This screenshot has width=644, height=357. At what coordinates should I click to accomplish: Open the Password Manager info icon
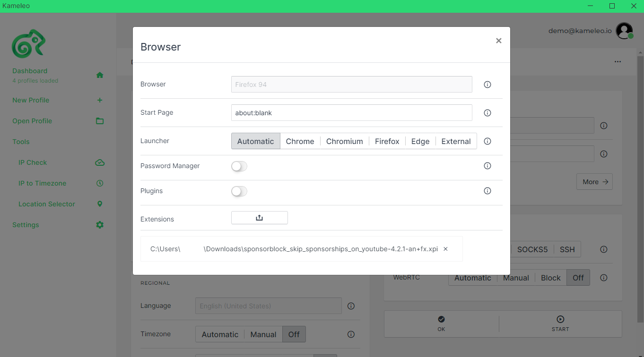coord(487,166)
